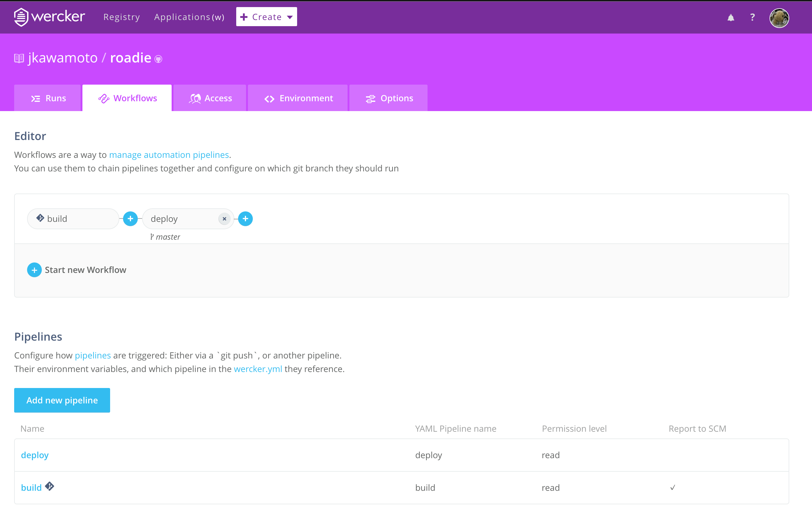Image resolution: width=812 pixels, height=516 pixels.
Task: Click plus icon to start new workflow
Action: click(34, 270)
